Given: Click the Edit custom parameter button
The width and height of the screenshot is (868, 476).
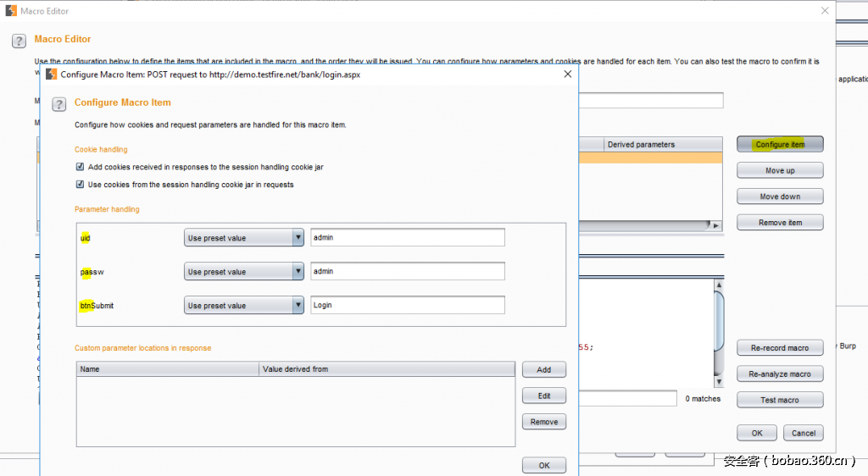Looking at the screenshot, I should tap(543, 396).
